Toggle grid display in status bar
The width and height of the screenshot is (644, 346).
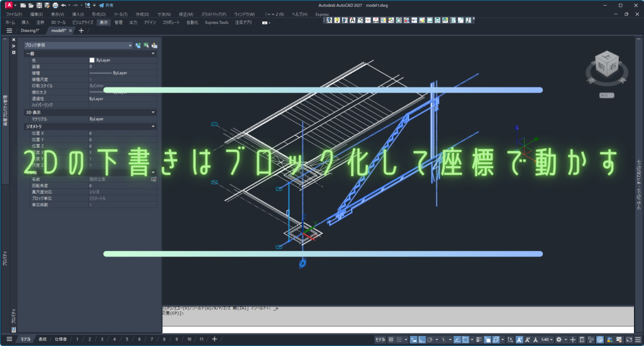tap(391, 339)
